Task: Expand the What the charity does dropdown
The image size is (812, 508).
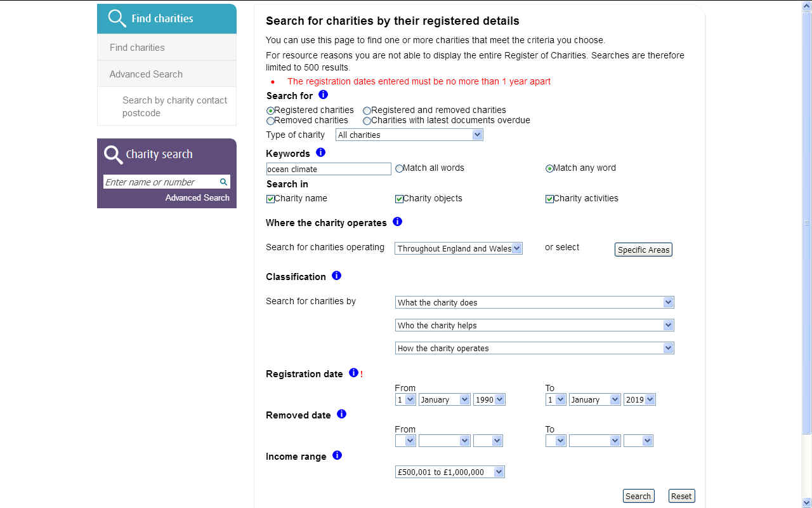Action: point(534,302)
